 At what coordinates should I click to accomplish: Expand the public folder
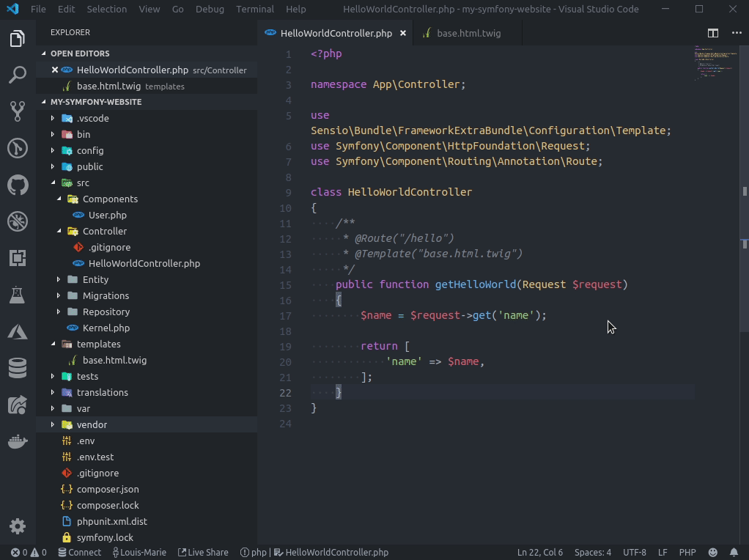click(53, 167)
